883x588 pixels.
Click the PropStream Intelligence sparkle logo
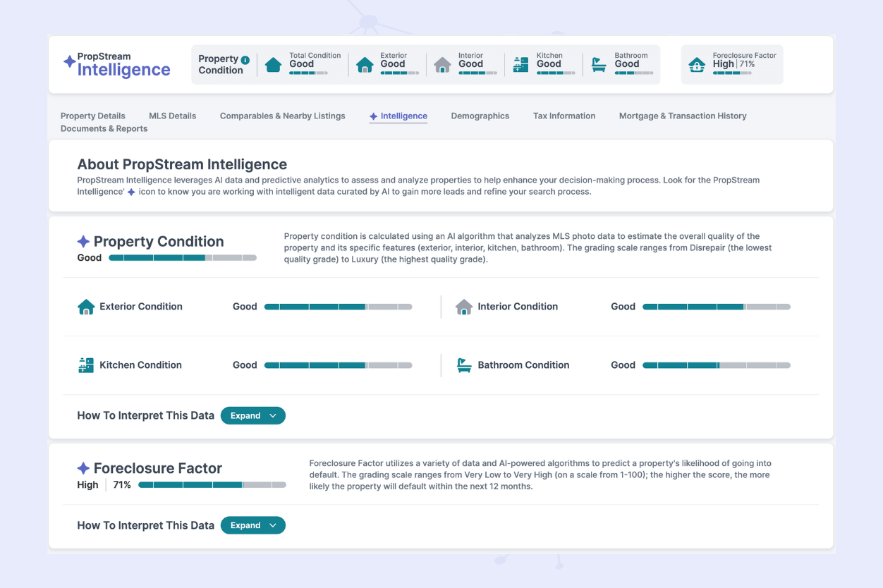(x=68, y=62)
